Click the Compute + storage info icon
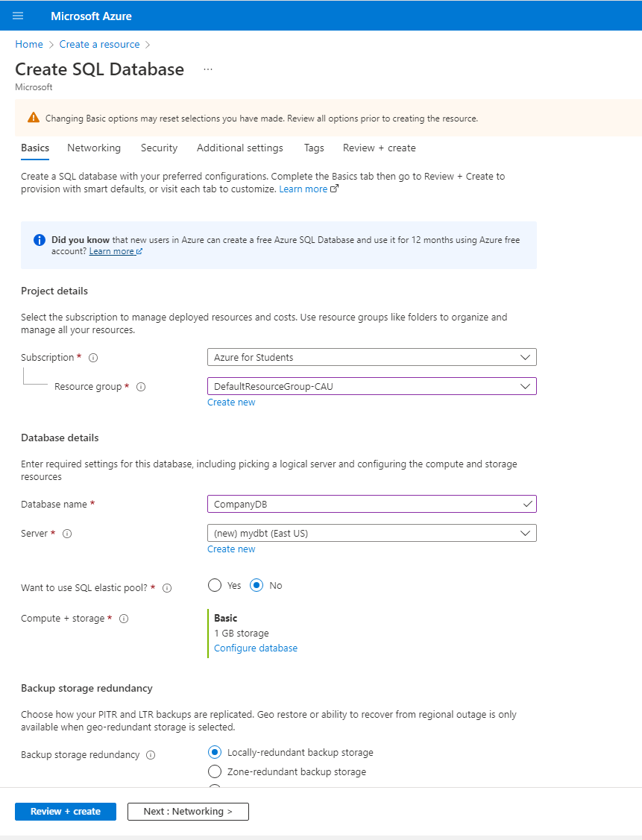 [124, 619]
